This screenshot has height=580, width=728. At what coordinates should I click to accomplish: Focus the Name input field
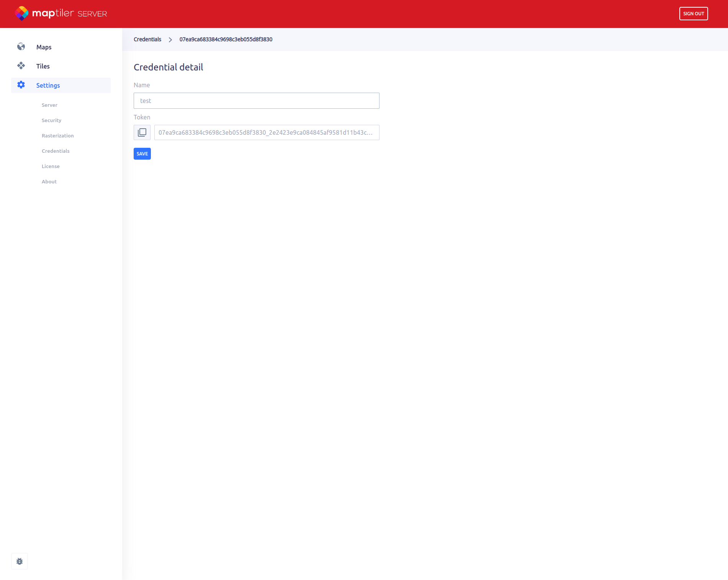(256, 101)
